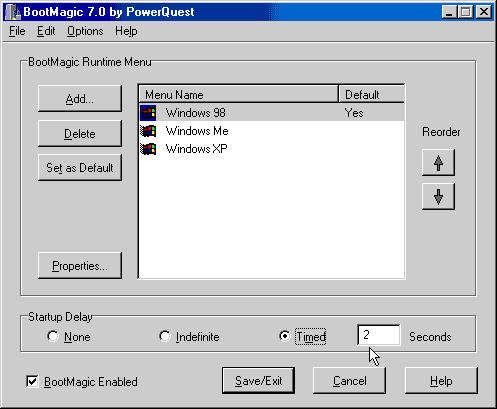Click the Windows Me logo icon
Image resolution: width=497 pixels, height=409 pixels.
point(148,131)
